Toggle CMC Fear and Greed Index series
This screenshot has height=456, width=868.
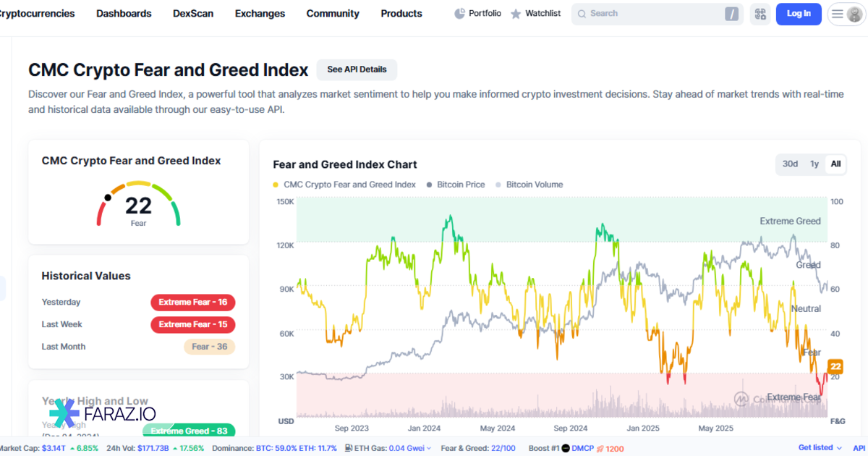coord(344,185)
